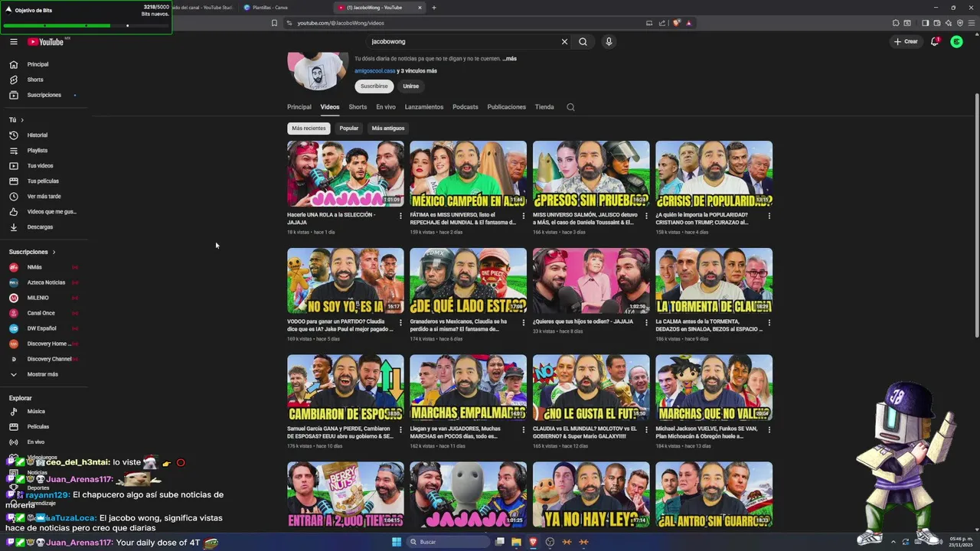Open Tus videos in the sidebar

point(46,165)
